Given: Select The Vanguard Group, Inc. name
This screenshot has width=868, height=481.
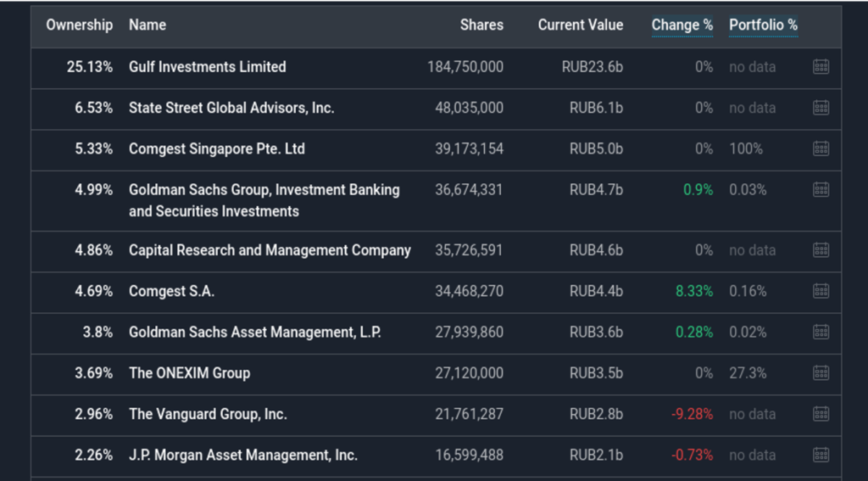Looking at the screenshot, I should [x=208, y=414].
